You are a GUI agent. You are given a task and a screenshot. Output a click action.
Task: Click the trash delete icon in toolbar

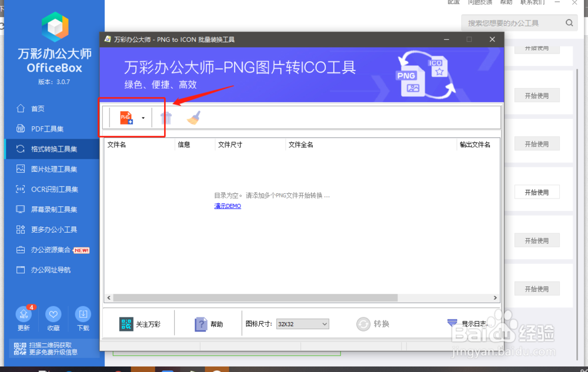(x=166, y=118)
